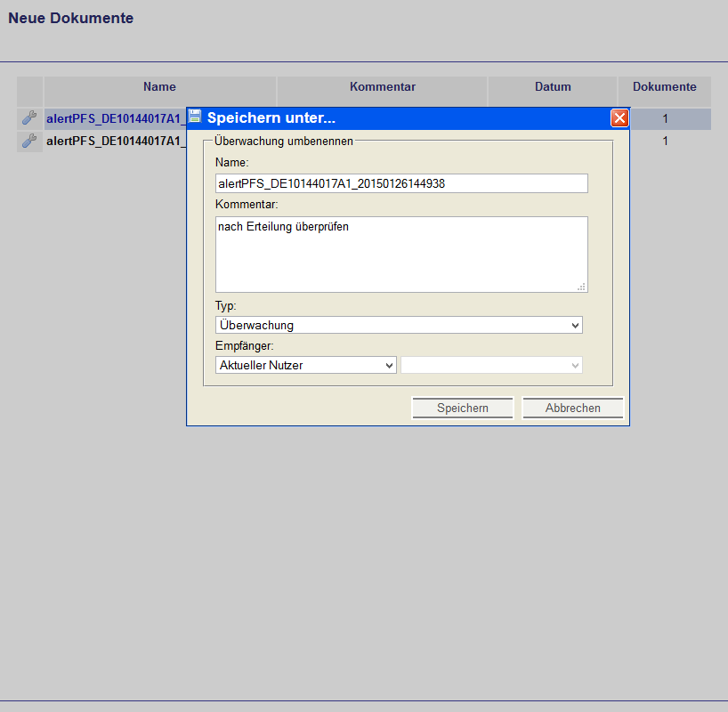Screen dimensions: 728x712
Task: Grab the Kommentar text area resize handle
Action: coord(582,287)
